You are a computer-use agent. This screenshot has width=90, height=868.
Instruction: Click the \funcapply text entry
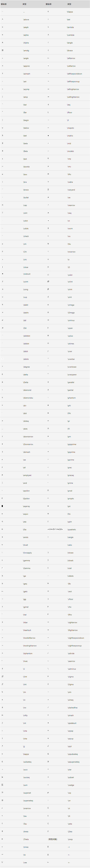tap(27, 553)
